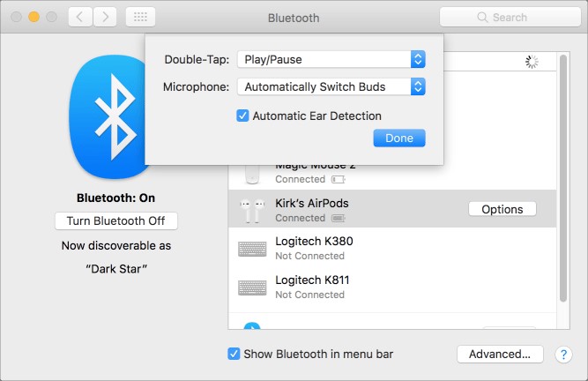Click Done to close the options sheet
Screen dimensions: 588x381
click(399, 138)
